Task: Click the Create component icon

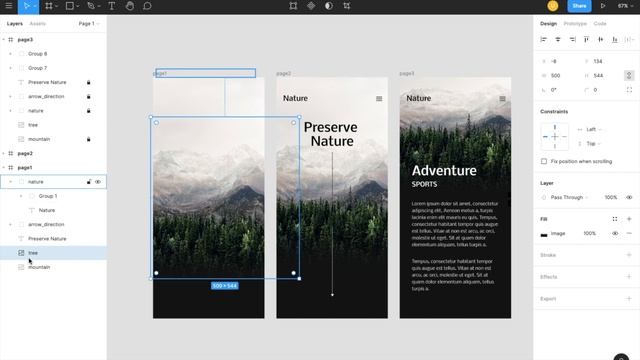Action: pos(311,6)
